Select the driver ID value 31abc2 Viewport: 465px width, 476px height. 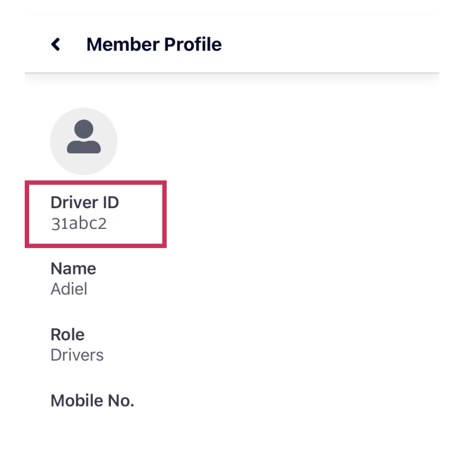[79, 223]
